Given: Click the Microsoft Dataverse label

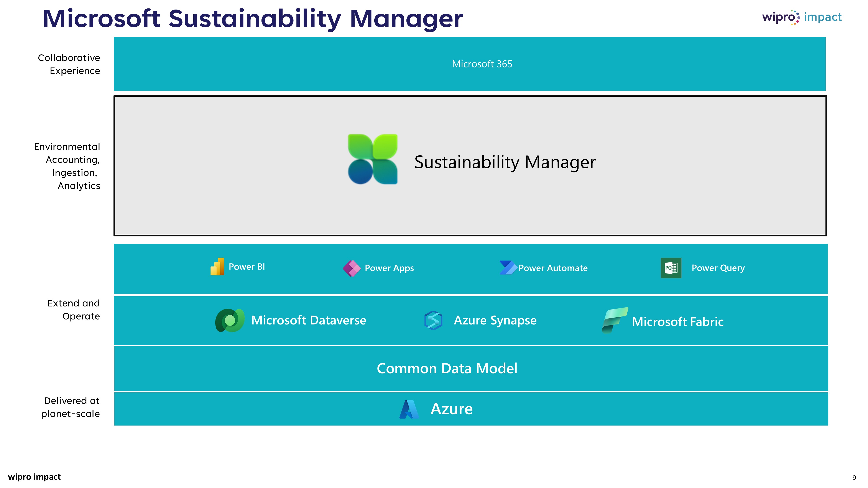Looking at the screenshot, I should tap(309, 320).
